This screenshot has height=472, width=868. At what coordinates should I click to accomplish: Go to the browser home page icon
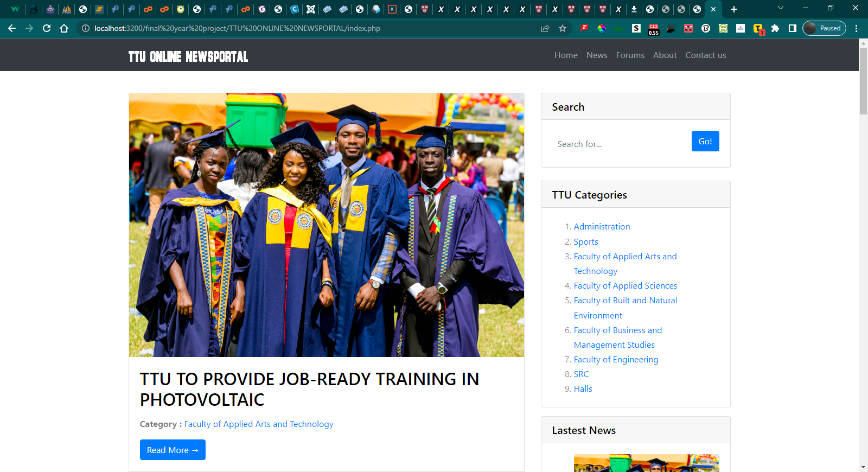[64, 28]
